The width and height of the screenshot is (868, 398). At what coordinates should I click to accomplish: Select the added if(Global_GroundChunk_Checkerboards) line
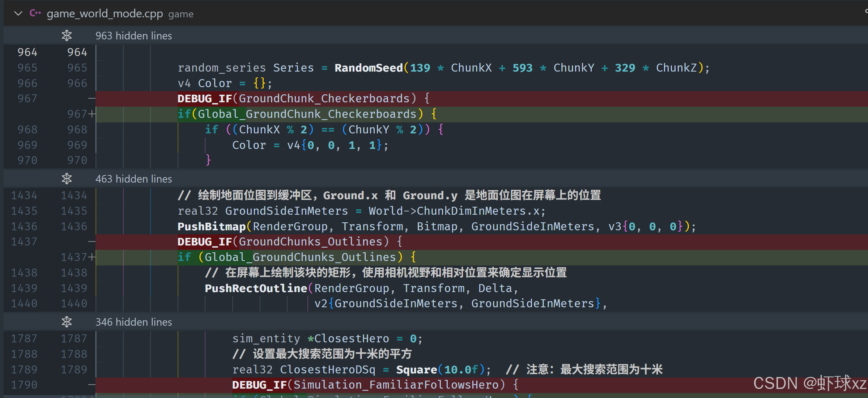[x=307, y=114]
